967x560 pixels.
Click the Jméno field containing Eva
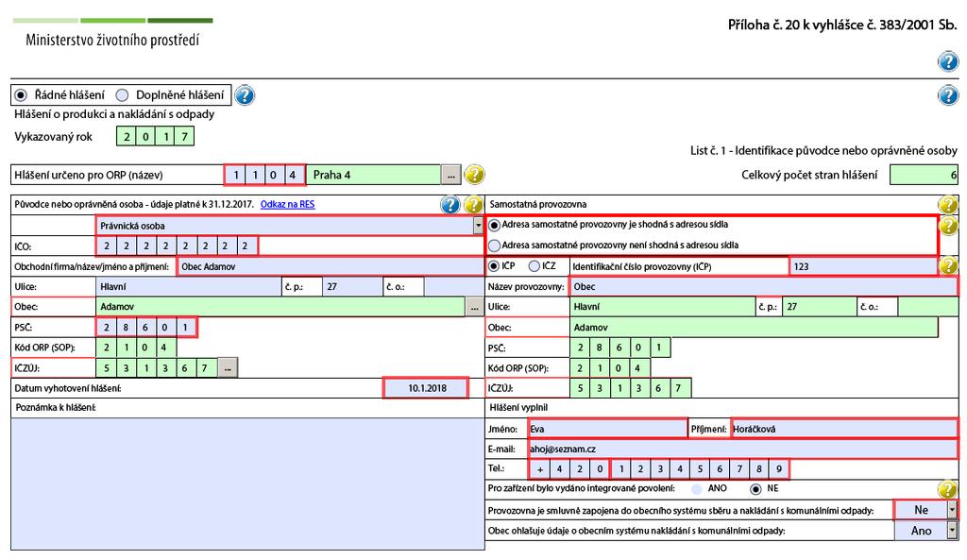coord(607,429)
